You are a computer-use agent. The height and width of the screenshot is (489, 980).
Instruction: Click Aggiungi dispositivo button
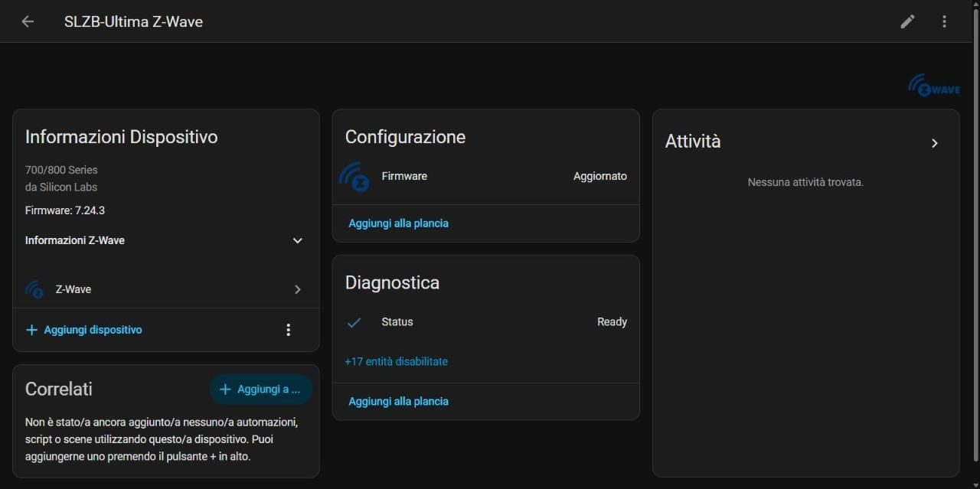(83, 330)
